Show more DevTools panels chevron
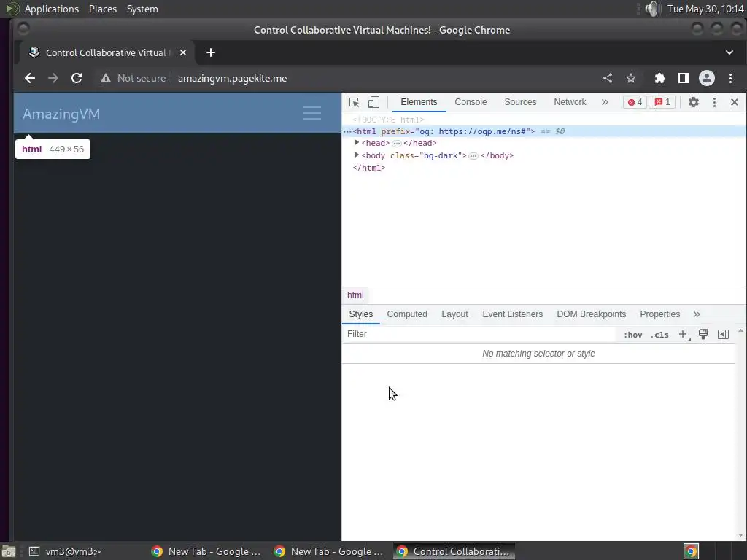747x560 pixels. tap(605, 102)
